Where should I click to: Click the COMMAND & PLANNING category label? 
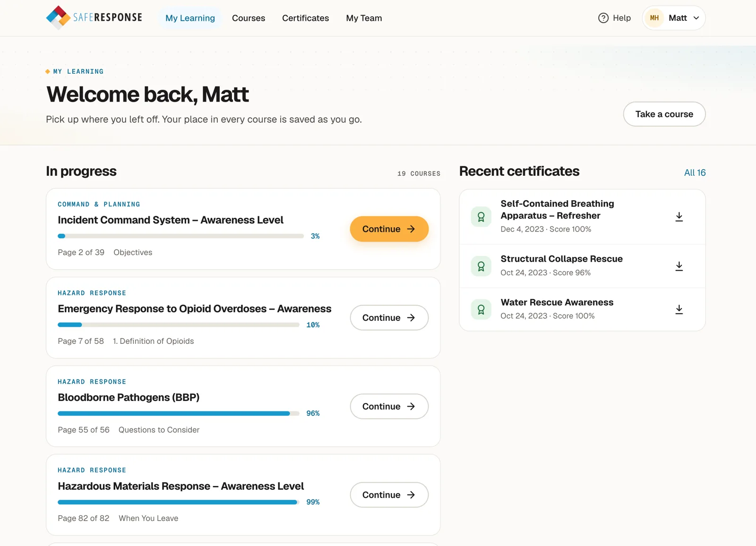[x=99, y=205]
